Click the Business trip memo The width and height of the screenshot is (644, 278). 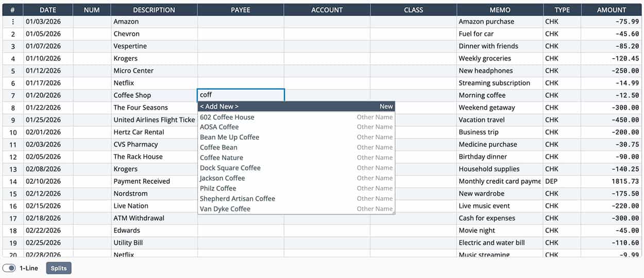pos(500,132)
